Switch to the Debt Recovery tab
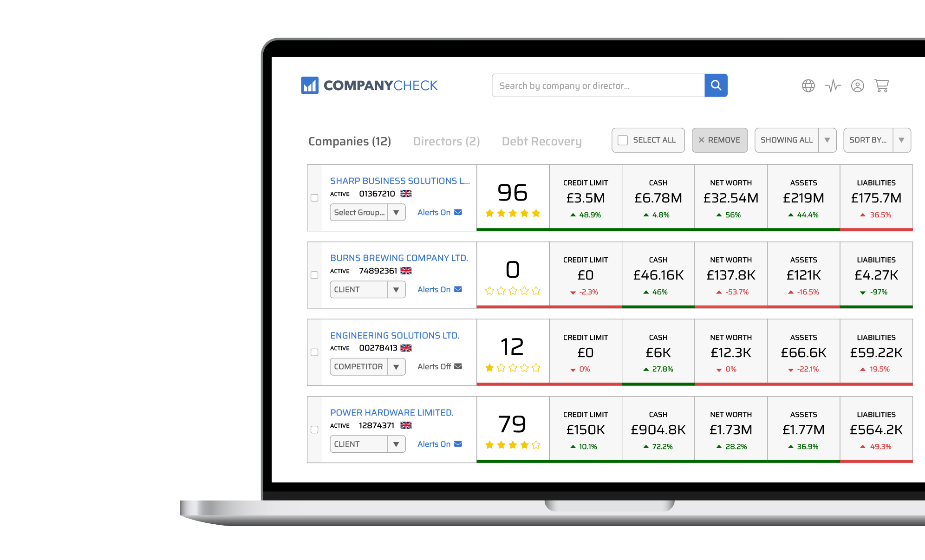 point(541,141)
